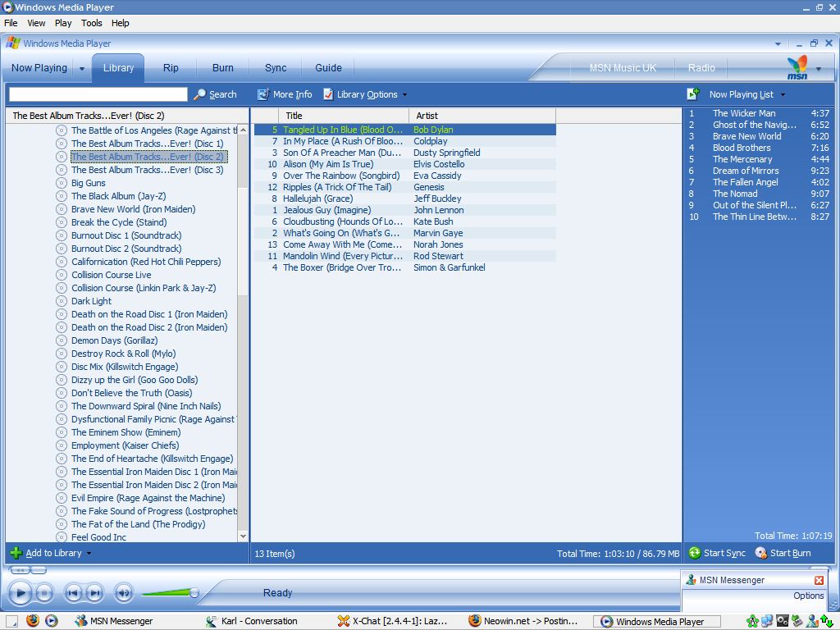Switch to the Sync tab
Viewport: 840px width, 630px height.
coord(276,68)
